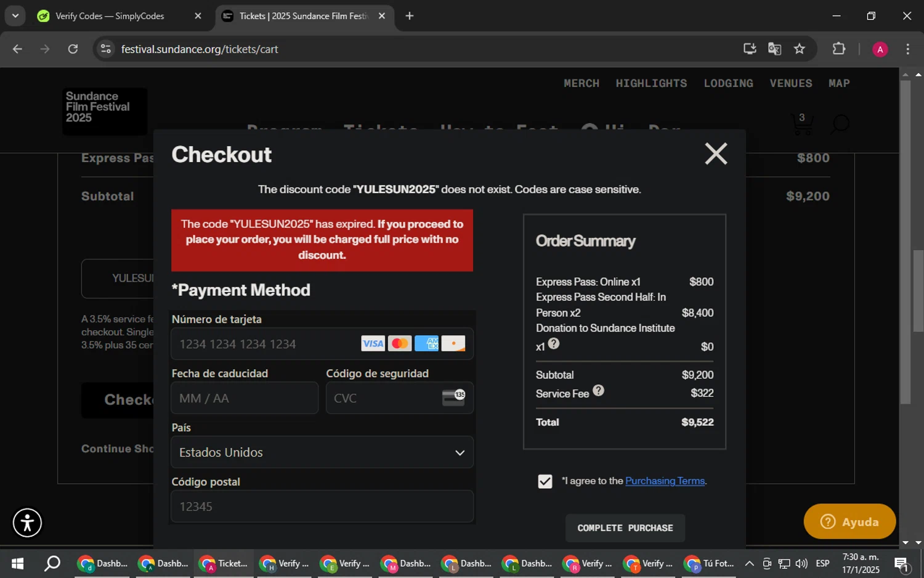Image resolution: width=924 pixels, height=578 pixels.
Task: Click the American Express icon
Action: 426,344
